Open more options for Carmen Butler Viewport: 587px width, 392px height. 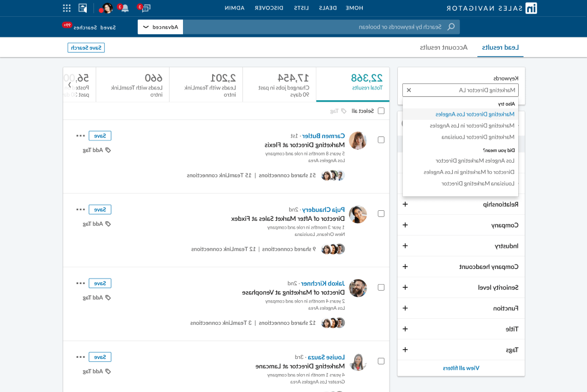[81, 136]
